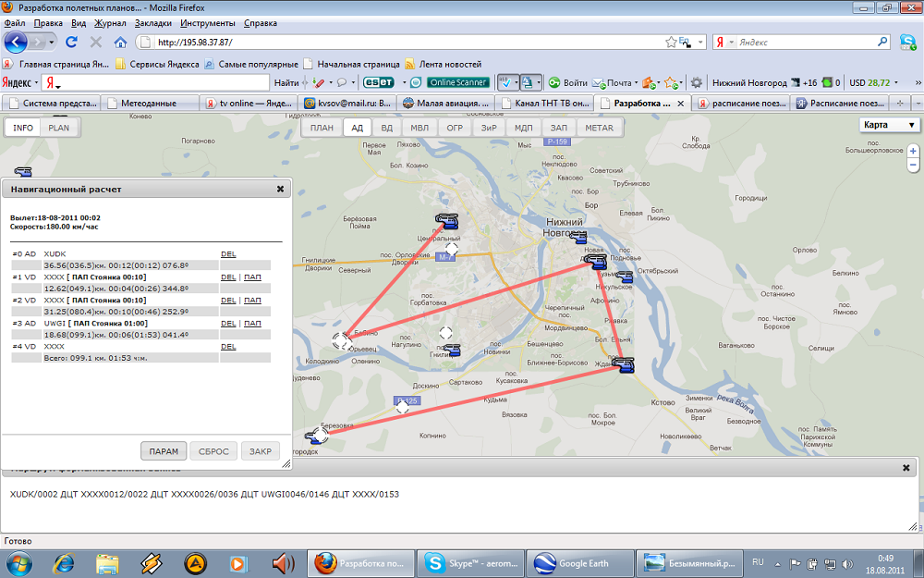Click the Firefox home button
This screenshot has width=924, height=578.
[120, 43]
